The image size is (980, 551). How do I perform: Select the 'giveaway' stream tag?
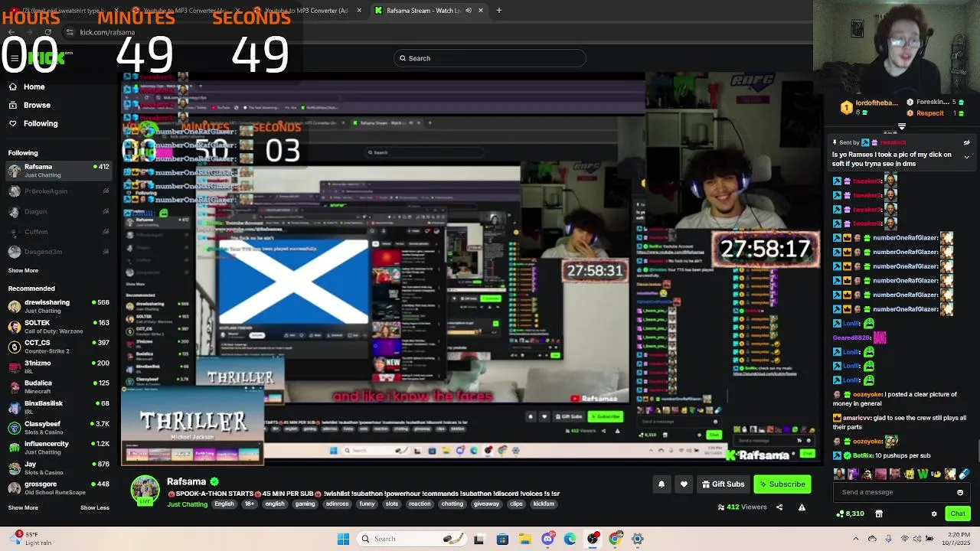coord(486,504)
